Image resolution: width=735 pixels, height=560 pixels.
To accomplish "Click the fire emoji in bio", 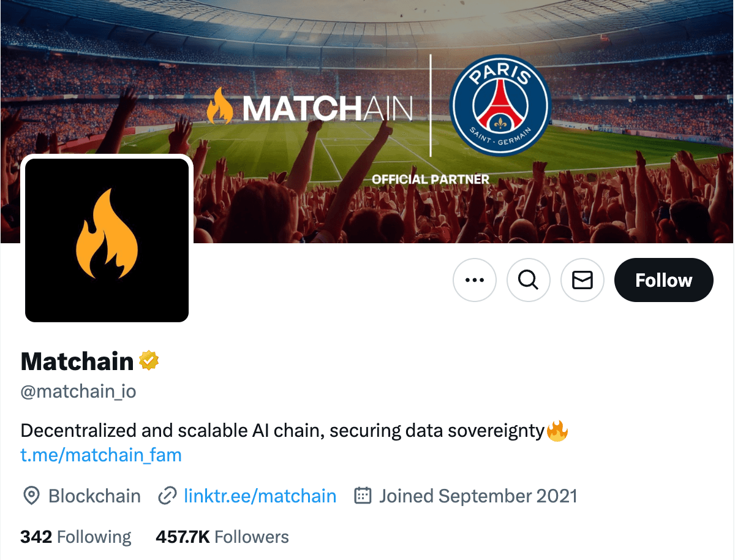I will point(557,431).
